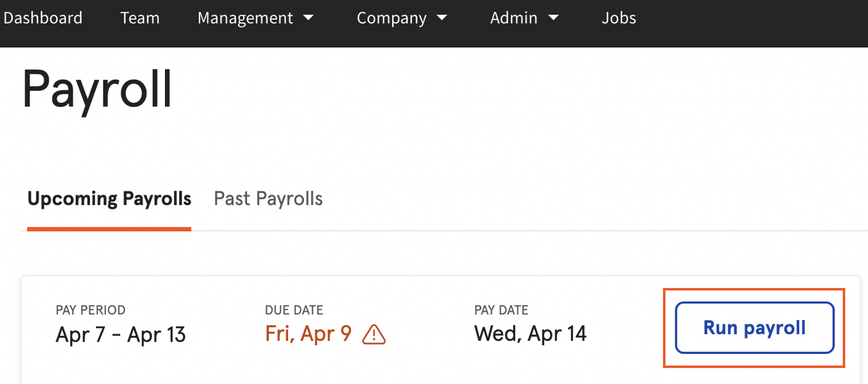Screen dimensions: 868x384
Task: Click the Management chevron arrow
Action: point(308,18)
